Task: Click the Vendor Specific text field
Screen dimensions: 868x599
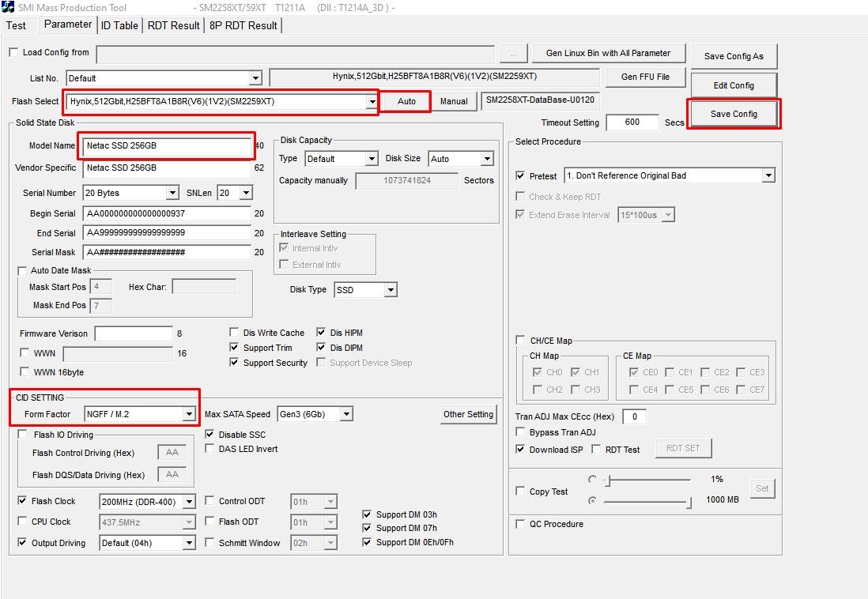Action: tap(167, 168)
